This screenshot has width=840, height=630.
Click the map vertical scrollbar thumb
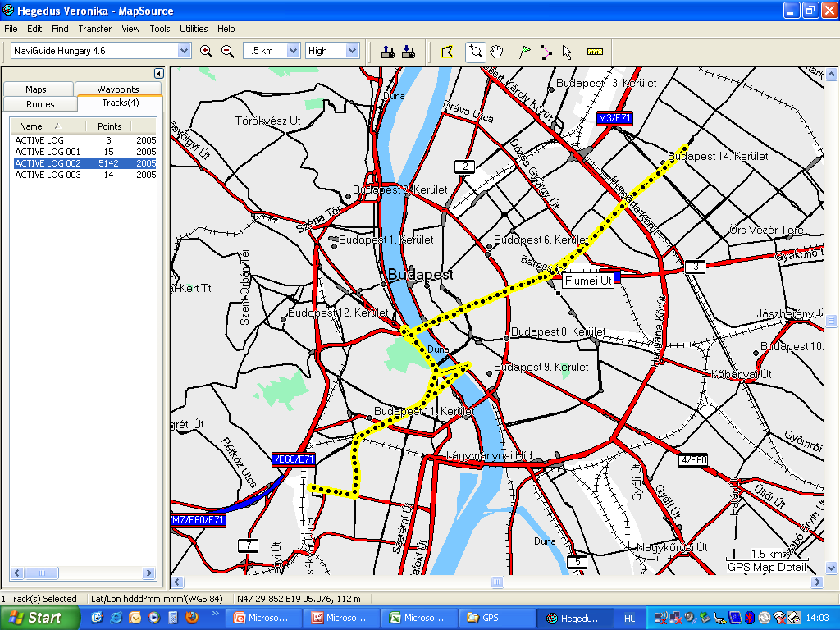[832, 321]
